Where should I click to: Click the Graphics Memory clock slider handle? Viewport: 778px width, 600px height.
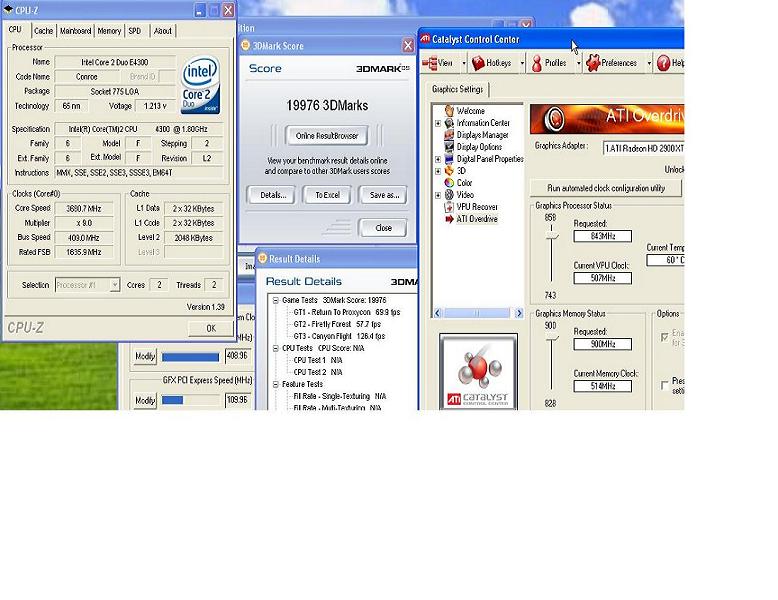[551, 338]
